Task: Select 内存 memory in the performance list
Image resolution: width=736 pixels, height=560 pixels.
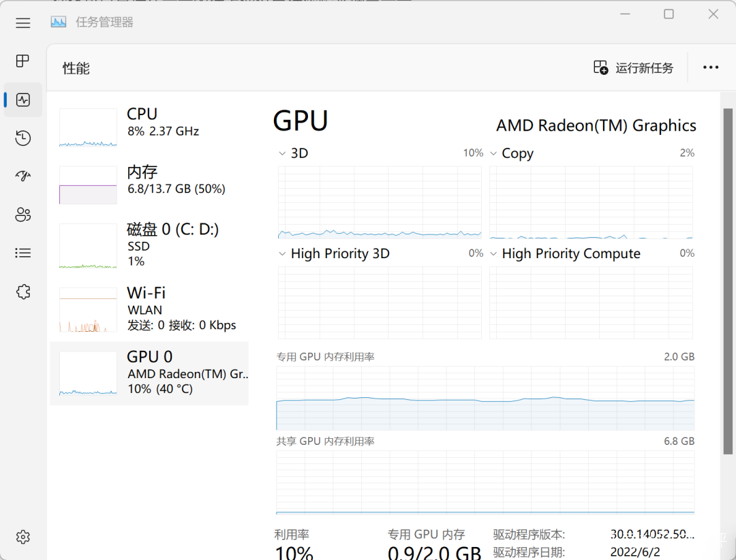Action: click(x=149, y=185)
